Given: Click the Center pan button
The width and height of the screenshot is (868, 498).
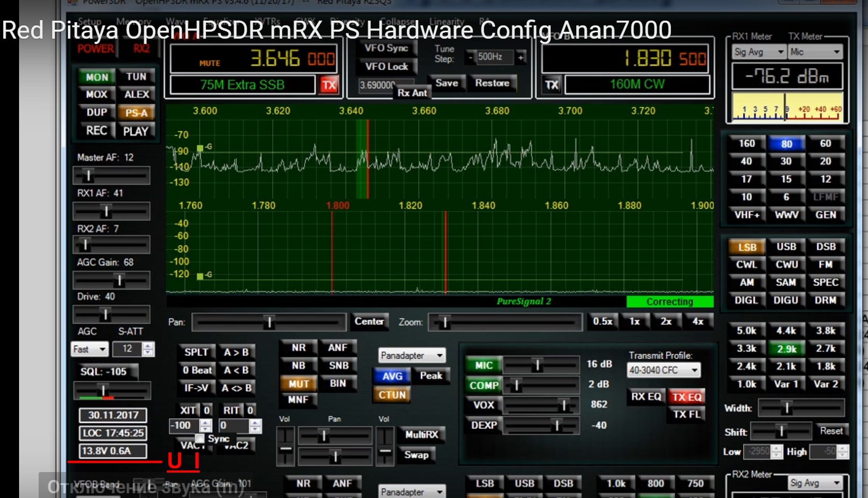Looking at the screenshot, I should point(369,321).
